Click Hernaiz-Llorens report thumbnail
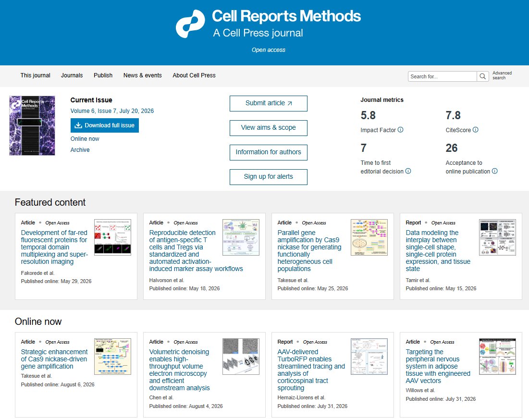Image resolution: width=529 pixels, height=420 pixels. click(369, 357)
